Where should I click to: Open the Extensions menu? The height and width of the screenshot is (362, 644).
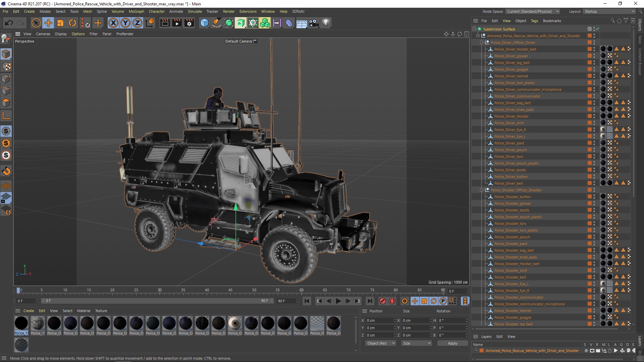[248, 11]
